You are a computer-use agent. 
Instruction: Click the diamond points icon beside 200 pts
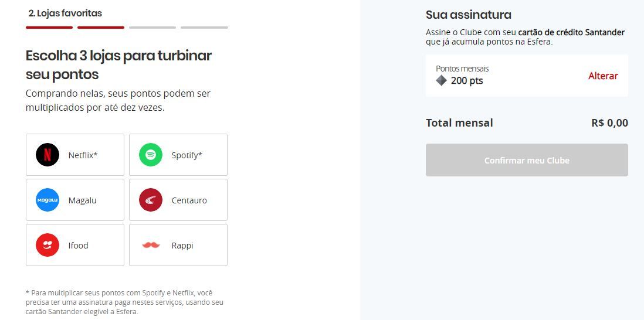(x=441, y=80)
